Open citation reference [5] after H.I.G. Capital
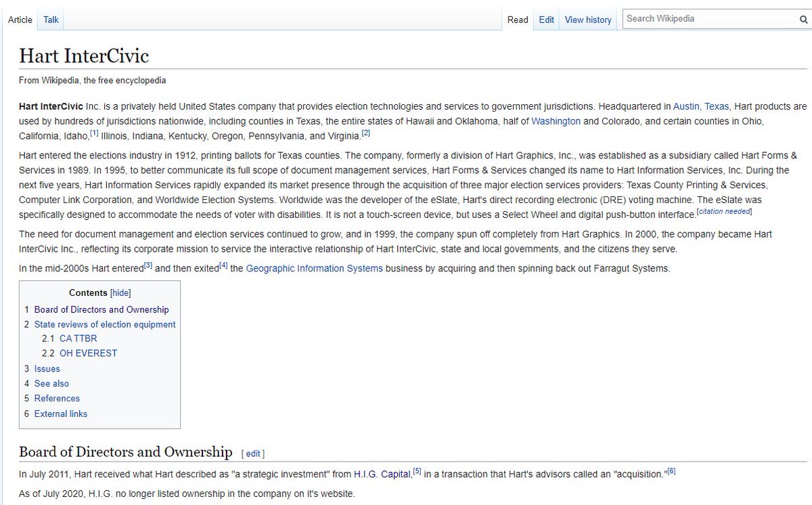The width and height of the screenshot is (812, 505). (418, 471)
